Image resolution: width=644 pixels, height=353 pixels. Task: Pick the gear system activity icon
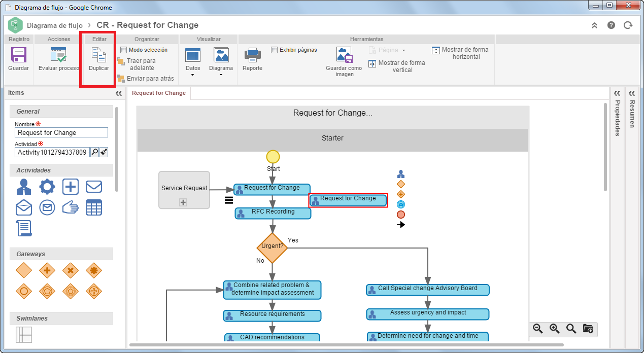tap(47, 187)
